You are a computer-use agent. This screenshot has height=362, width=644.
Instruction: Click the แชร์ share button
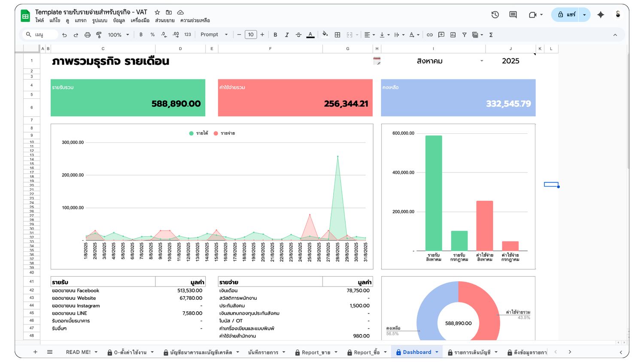pyautogui.click(x=566, y=15)
